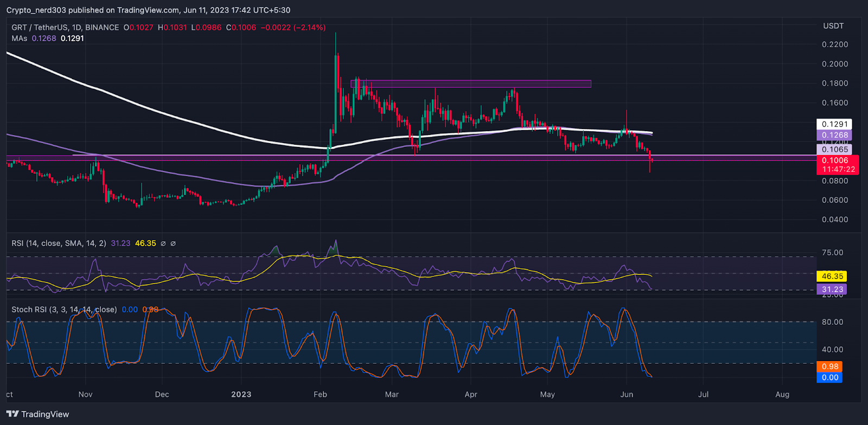Click the MAs value 0.1291 in legend
The width and height of the screenshot is (868, 425).
coord(72,38)
